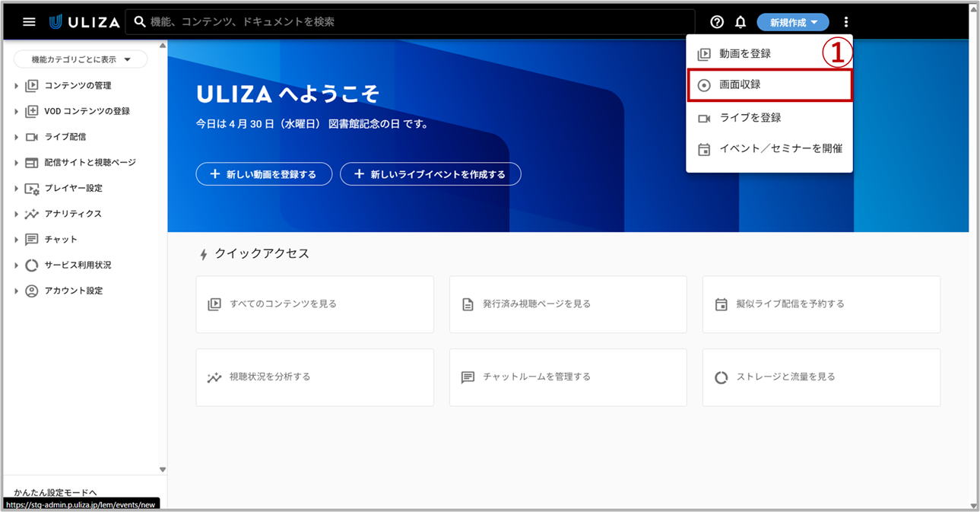Click the 動画を登録 menu item icon
The width and height of the screenshot is (980, 512).
[x=704, y=54]
